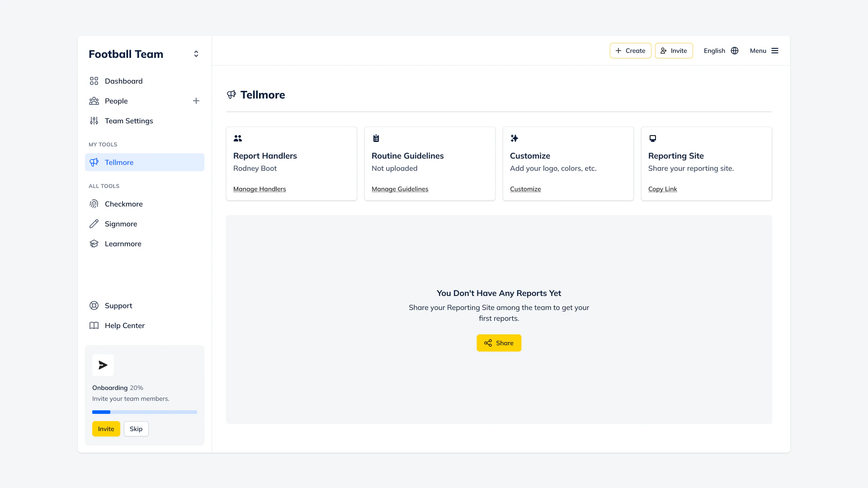This screenshot has height=488, width=868.
Task: Click the Team Settings sliders icon
Action: pos(94,121)
